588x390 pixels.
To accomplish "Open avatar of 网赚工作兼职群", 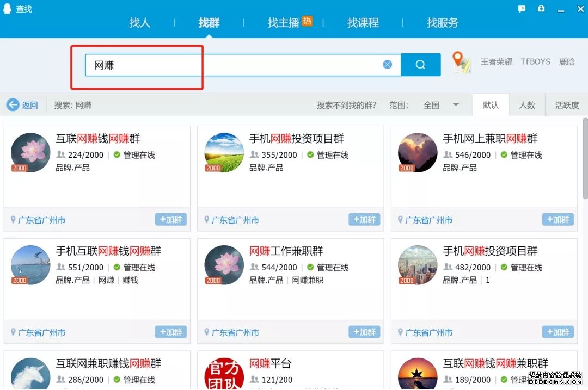I will 224,265.
